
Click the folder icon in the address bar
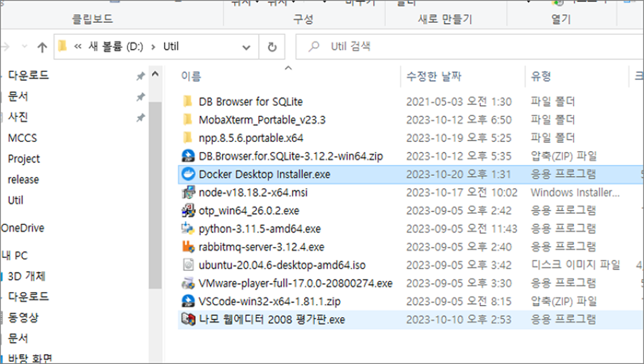62,46
